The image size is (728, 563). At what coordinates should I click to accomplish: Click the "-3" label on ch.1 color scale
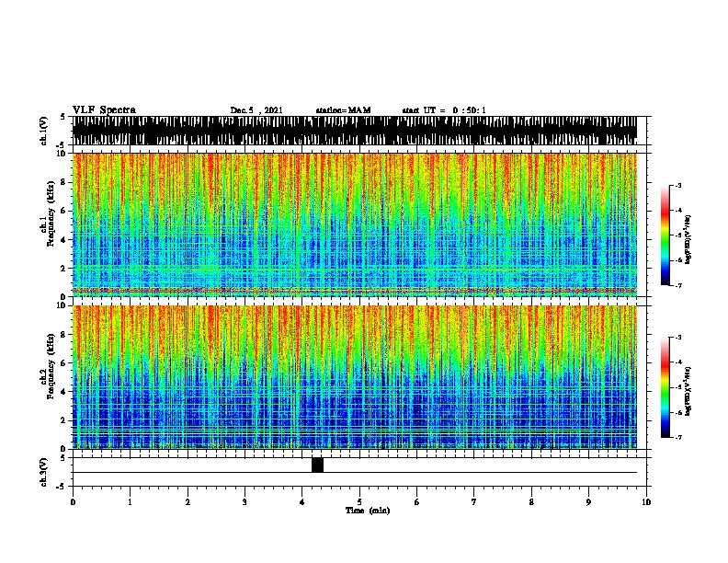point(677,186)
